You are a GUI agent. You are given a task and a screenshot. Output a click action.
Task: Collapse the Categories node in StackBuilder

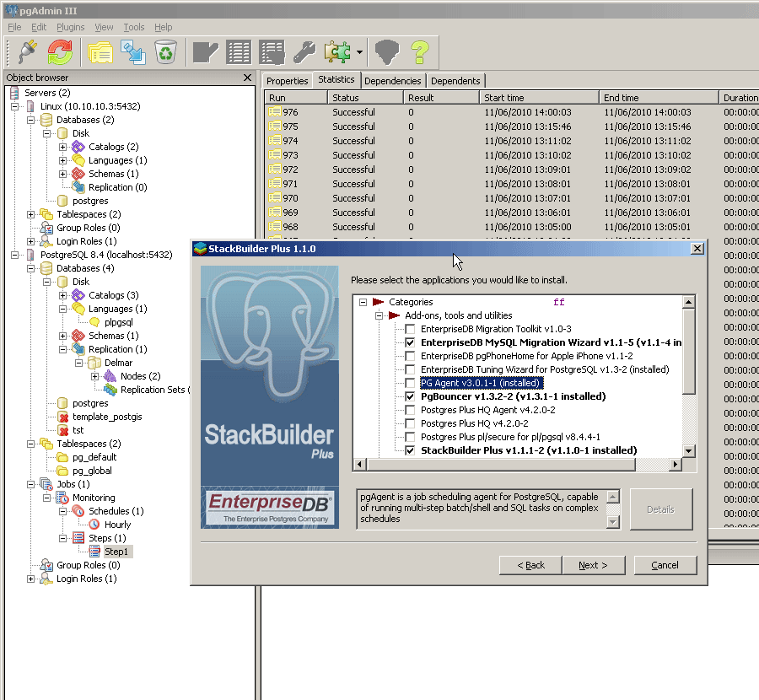[x=363, y=302]
